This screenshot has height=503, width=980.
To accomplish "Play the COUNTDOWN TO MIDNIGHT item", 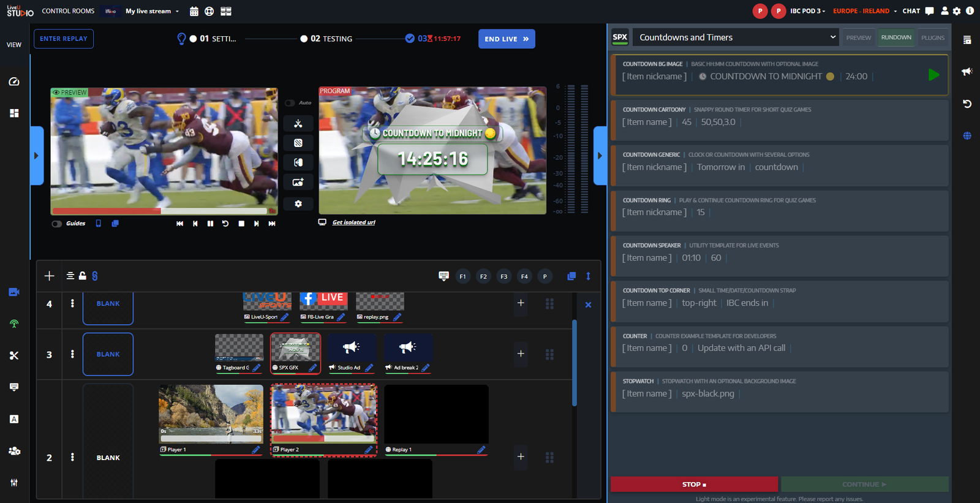I will (933, 75).
